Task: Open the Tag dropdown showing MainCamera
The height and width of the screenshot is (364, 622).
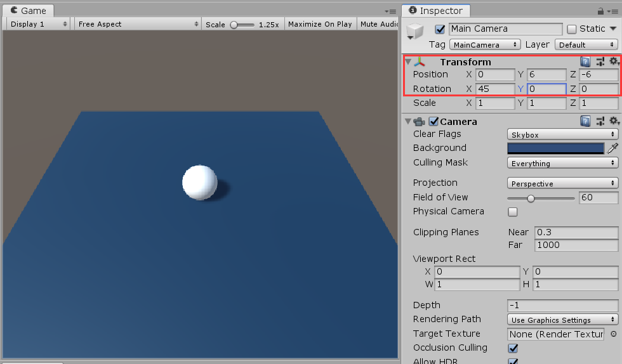Action: (485, 45)
